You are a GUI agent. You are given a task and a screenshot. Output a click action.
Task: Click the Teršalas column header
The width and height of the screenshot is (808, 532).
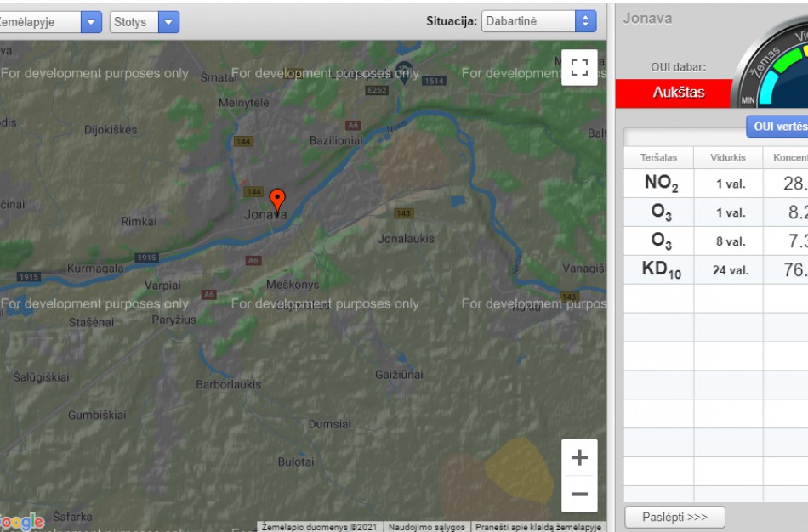658,157
